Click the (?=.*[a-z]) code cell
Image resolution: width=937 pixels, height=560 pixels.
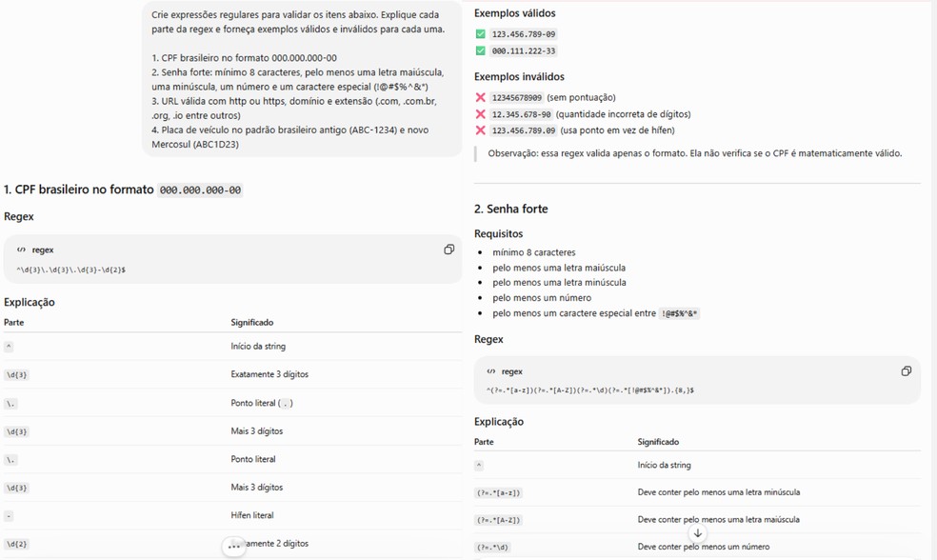(498, 493)
